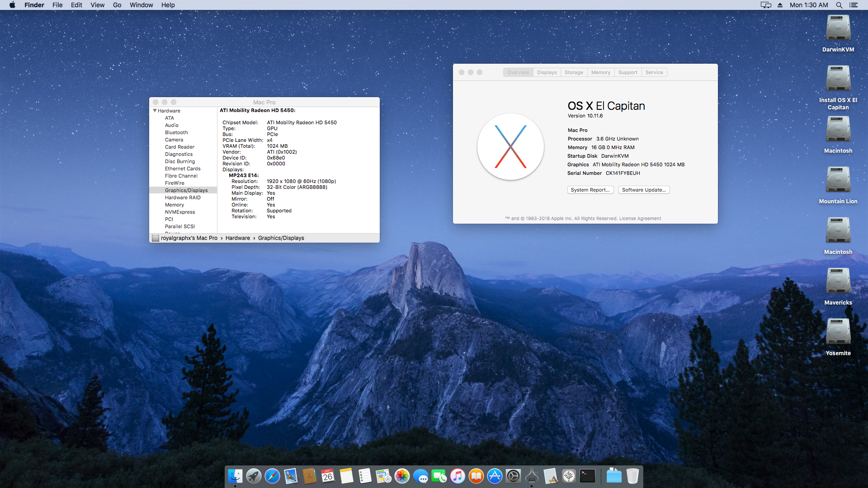The width and height of the screenshot is (868, 488).
Task: Open the Window menu
Action: coord(141,5)
